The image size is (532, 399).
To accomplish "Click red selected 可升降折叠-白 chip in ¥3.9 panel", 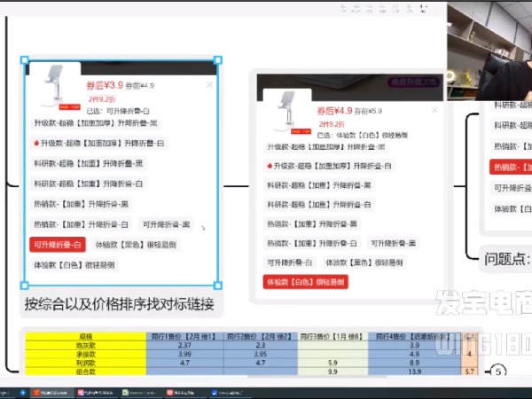I will (x=58, y=245).
